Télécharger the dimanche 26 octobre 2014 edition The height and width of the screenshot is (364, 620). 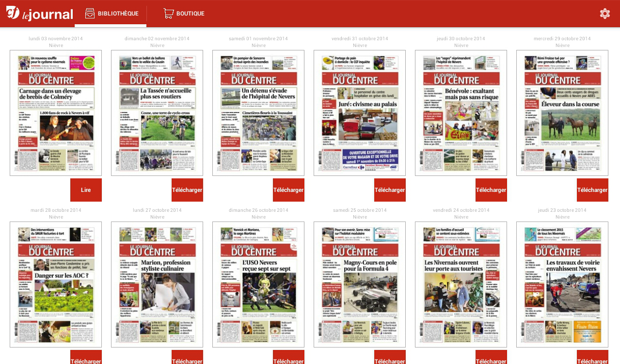coord(288,361)
